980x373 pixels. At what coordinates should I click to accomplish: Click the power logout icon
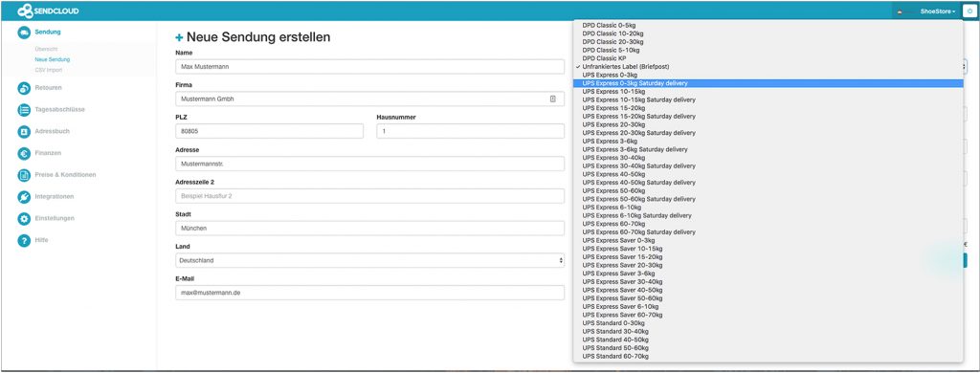pyautogui.click(x=970, y=11)
